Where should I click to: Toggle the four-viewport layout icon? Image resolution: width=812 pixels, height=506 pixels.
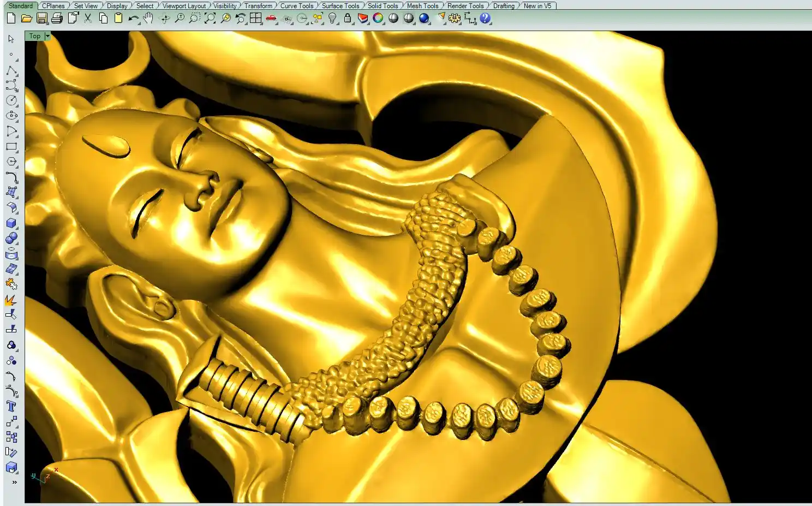click(255, 19)
